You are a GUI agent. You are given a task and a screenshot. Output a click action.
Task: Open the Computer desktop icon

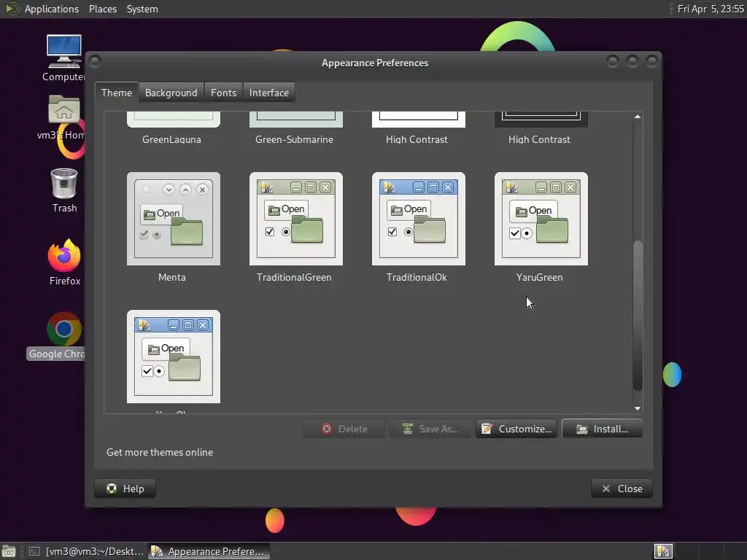[x=64, y=58]
